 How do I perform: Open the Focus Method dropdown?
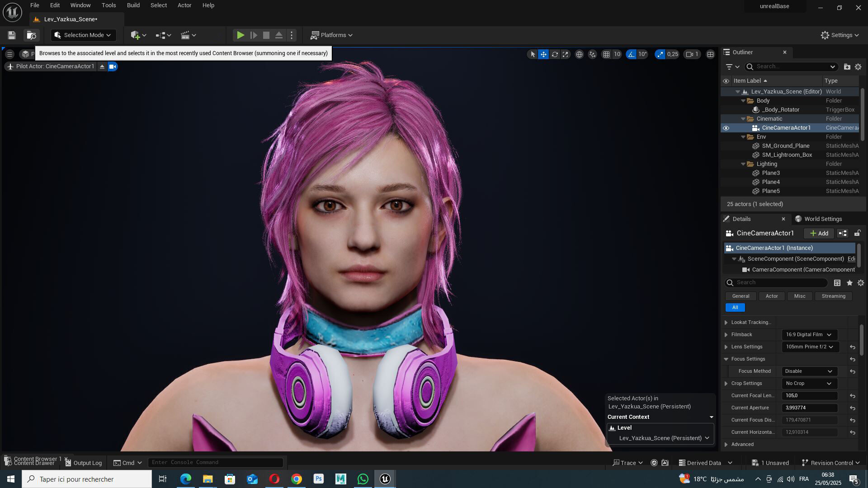point(809,371)
